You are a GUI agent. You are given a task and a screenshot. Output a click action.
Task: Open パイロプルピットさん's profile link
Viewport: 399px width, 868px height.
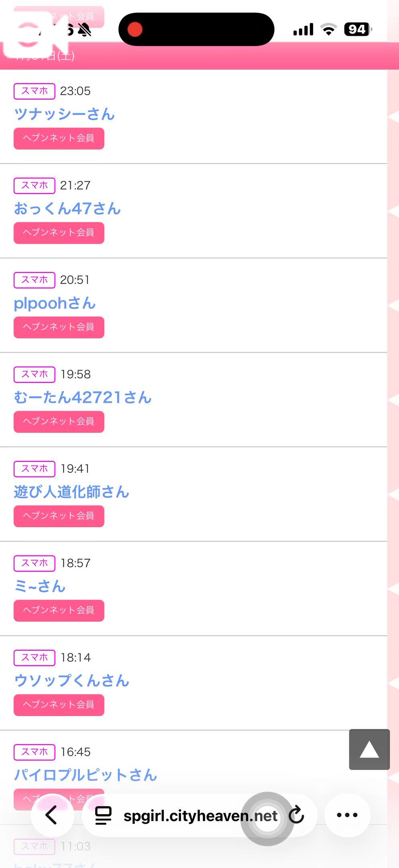[x=85, y=775]
